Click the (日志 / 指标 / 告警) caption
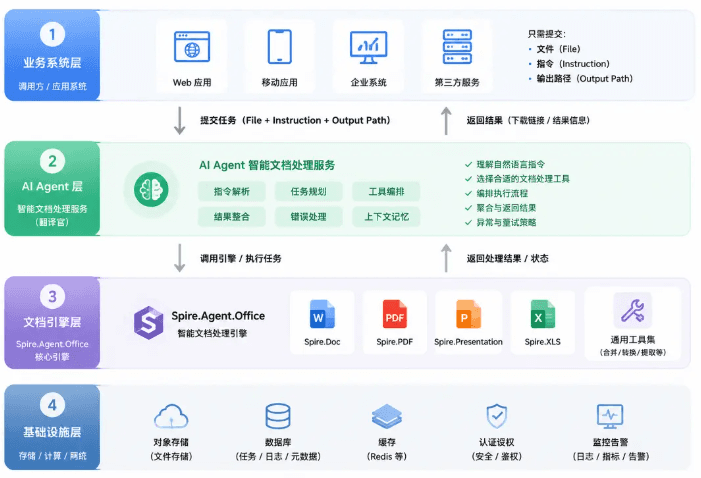Screen dimensions: 701x478 point(610,457)
